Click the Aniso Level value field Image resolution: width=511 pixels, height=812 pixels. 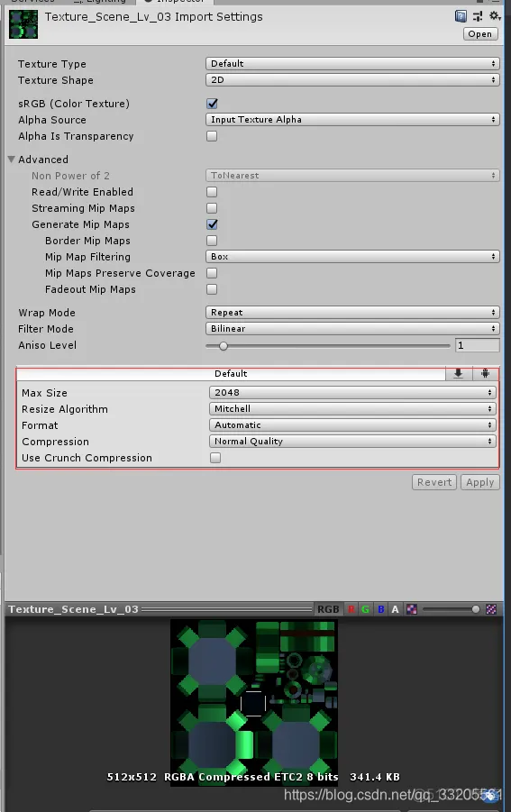click(477, 345)
